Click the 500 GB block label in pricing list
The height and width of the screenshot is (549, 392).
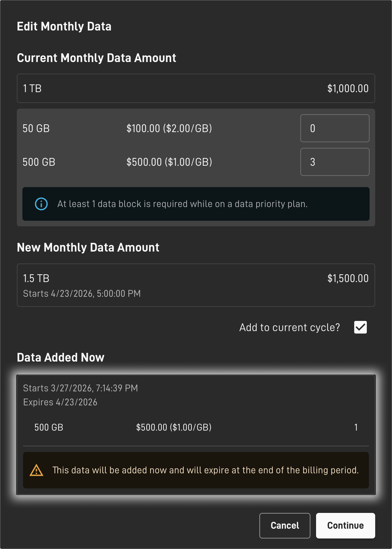click(39, 162)
